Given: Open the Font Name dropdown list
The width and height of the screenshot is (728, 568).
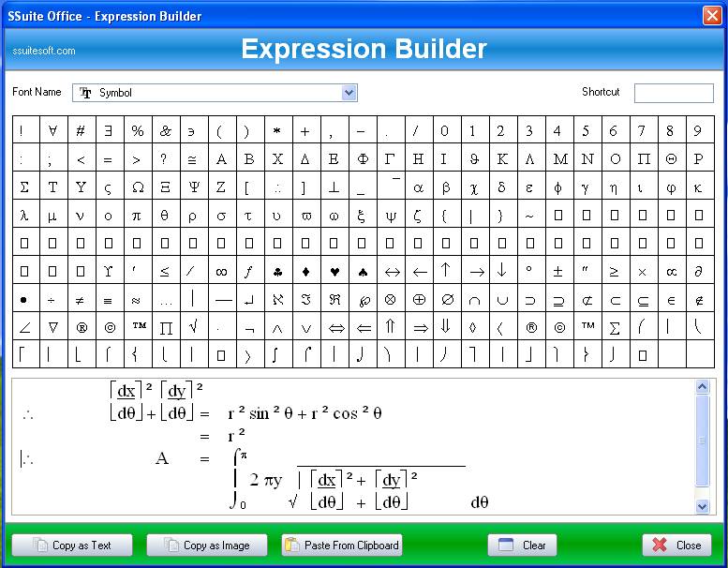Looking at the screenshot, I should [x=349, y=93].
